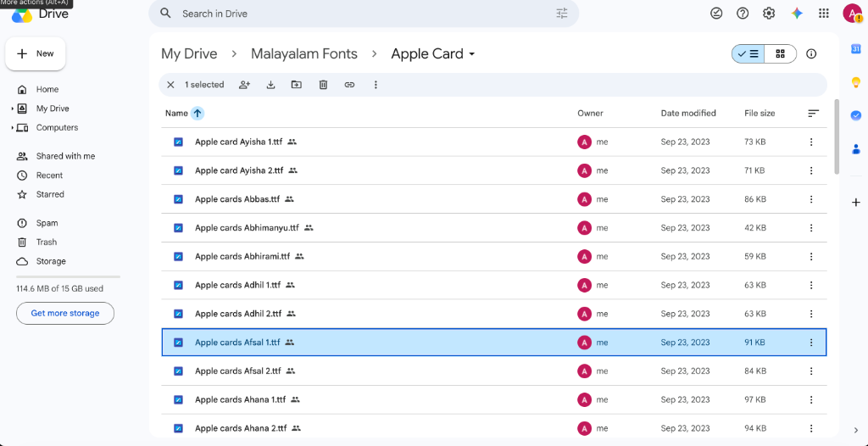
Task: Click the highlighted Apple cards Afsal 1.ttf row
Action: pos(494,343)
